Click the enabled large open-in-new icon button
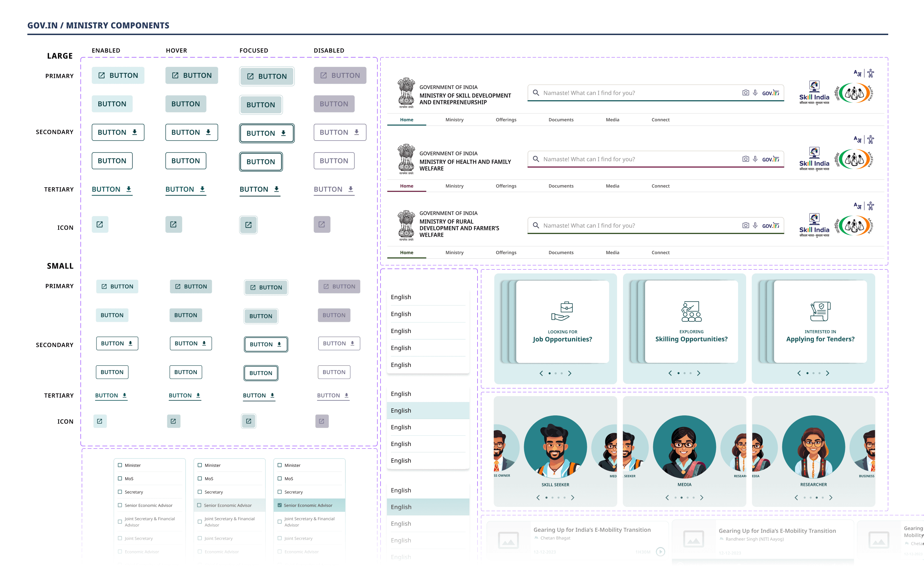This screenshot has width=924, height=570. [100, 224]
